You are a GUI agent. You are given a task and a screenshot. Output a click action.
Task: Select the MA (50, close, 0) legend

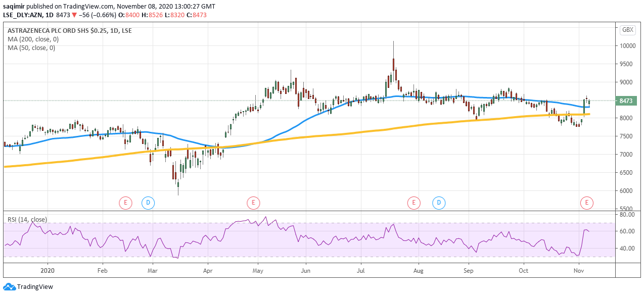tap(31, 48)
